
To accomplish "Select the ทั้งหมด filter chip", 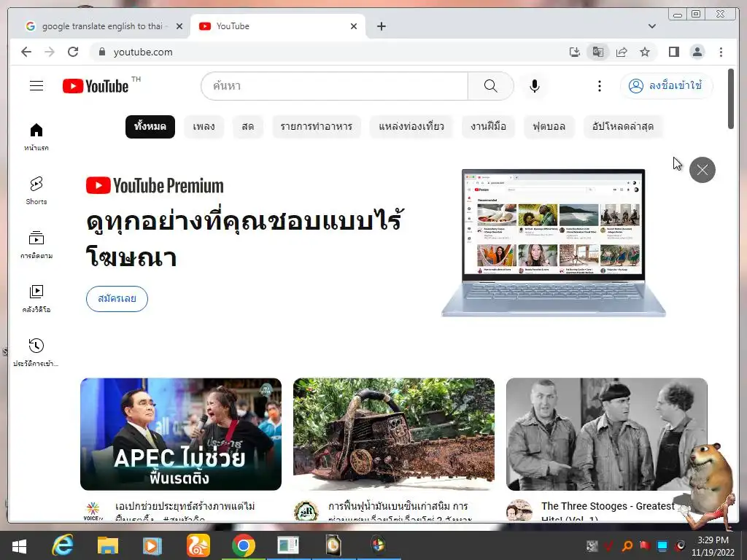I will 150,127.
